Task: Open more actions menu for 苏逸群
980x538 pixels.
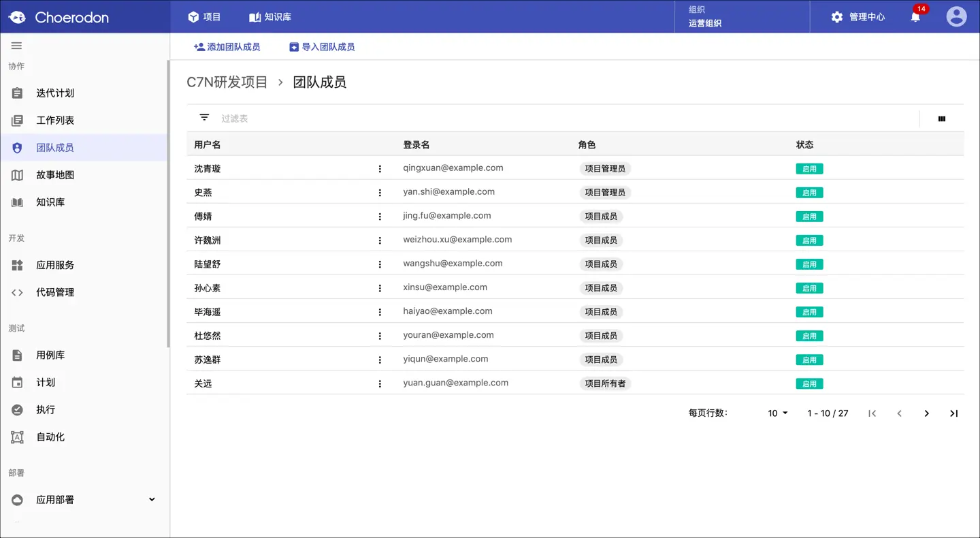Action: pos(380,360)
